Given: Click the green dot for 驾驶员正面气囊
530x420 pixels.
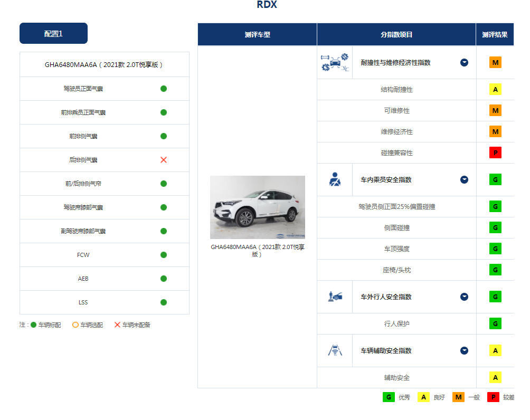Looking at the screenshot, I should 164,89.
